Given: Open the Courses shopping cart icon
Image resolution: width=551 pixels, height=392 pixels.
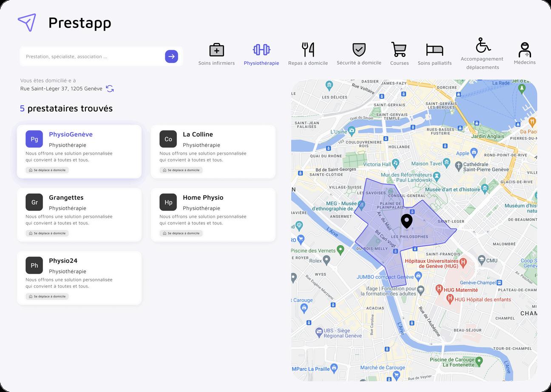Looking at the screenshot, I should tap(399, 50).
